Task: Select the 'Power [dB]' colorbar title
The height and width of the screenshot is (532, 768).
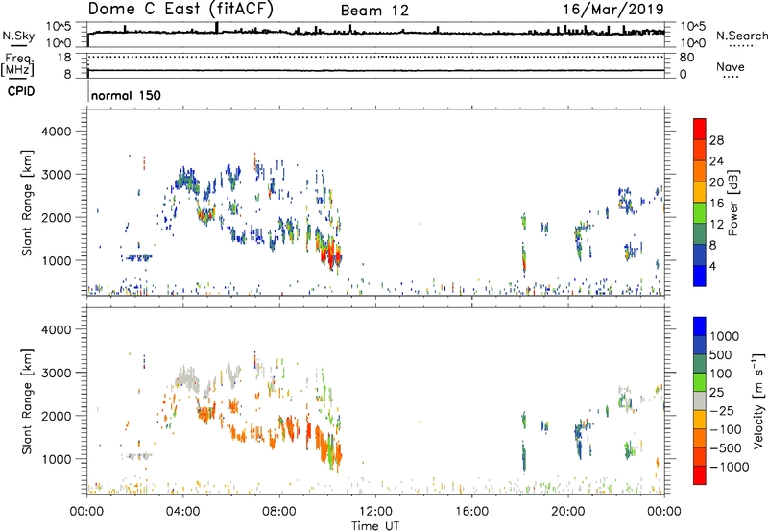Action: point(733,203)
